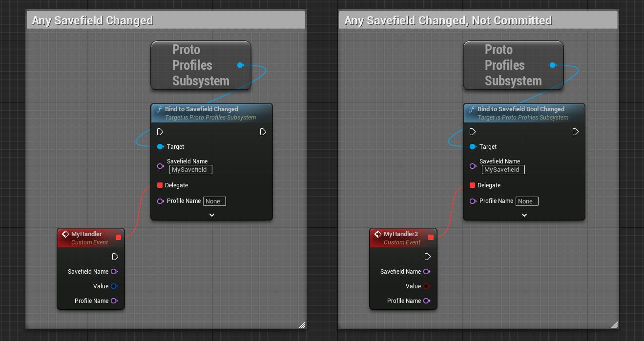Screen dimensions: 644x341
Task: Click the MyHandler red delegate output pin
Action: (118, 238)
